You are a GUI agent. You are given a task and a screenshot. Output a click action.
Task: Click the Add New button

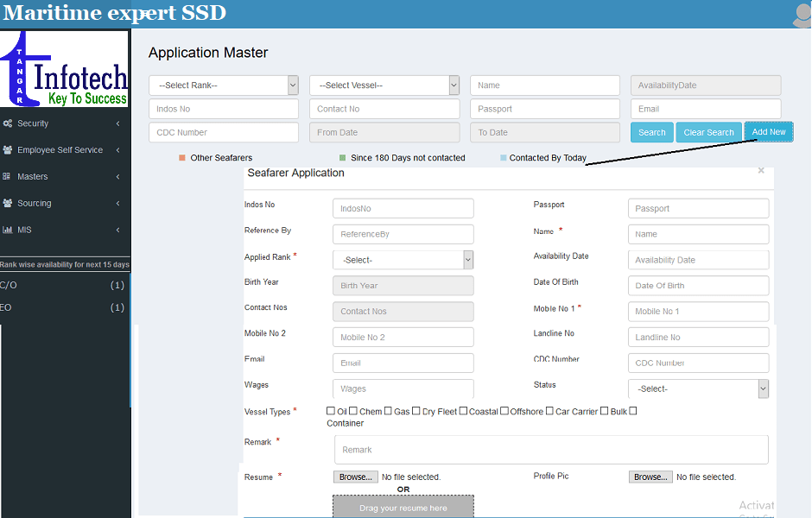769,132
